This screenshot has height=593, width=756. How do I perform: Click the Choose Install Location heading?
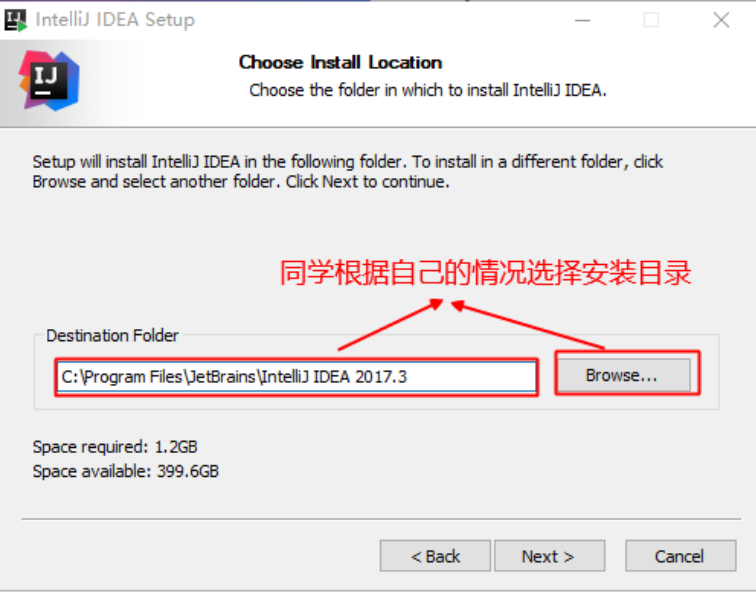[340, 62]
